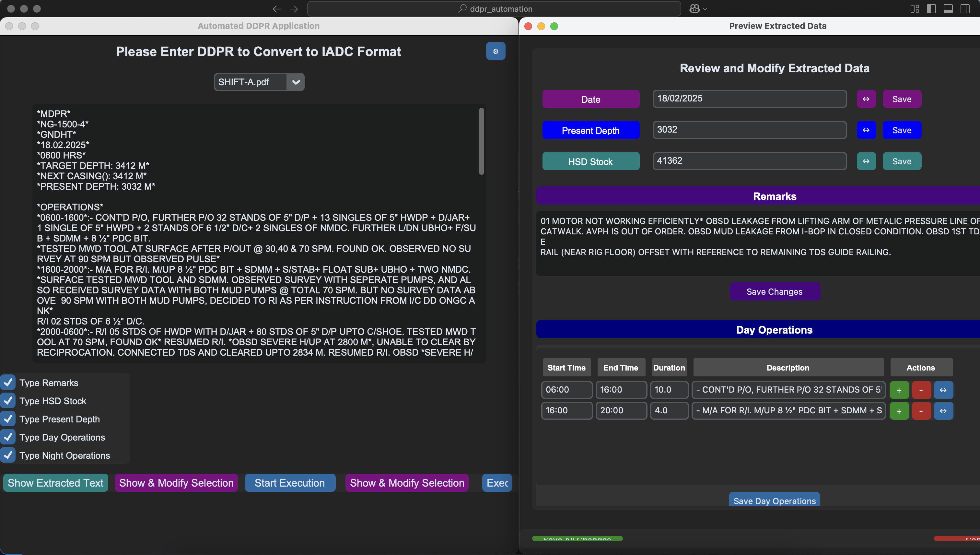Uncheck the Type Remarks checkbox
The image size is (980, 555).
coord(8,382)
